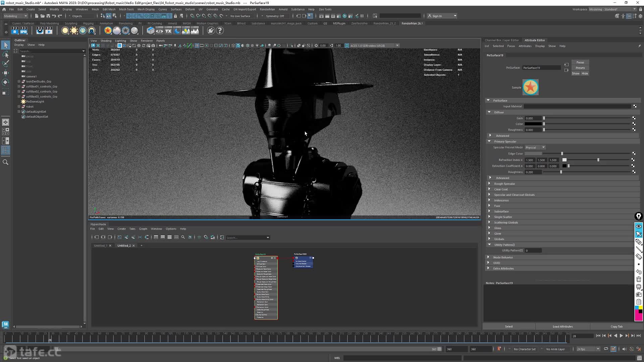Image resolution: width=644 pixels, height=362 pixels.
Task: Open the Hypershade Graph menu
Action: click(x=143, y=229)
